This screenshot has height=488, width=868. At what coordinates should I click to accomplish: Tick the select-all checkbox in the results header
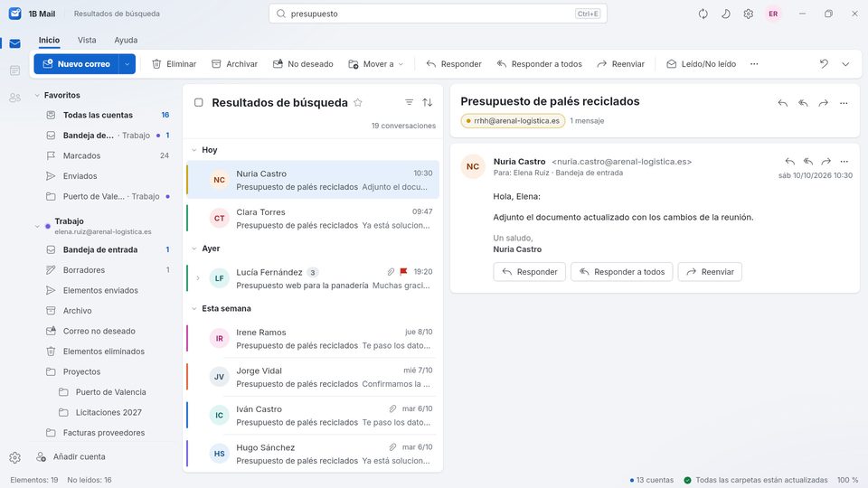coord(199,102)
